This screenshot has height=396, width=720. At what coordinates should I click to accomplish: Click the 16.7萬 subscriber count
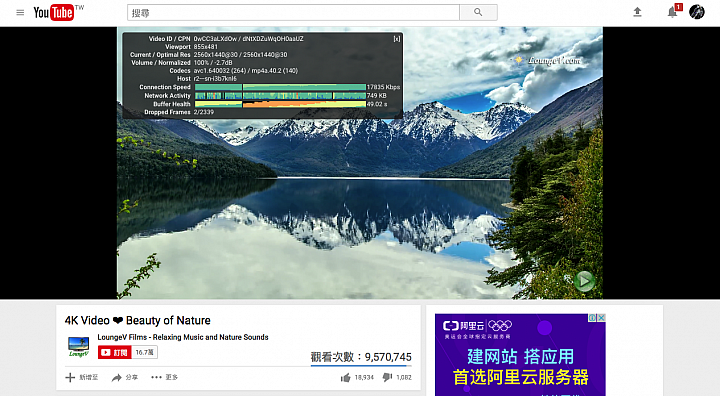[x=145, y=352]
